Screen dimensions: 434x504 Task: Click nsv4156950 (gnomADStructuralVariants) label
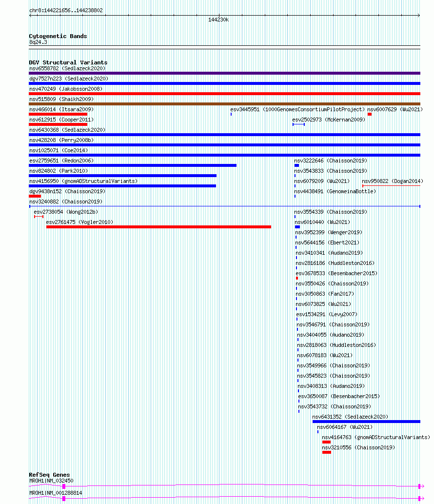pos(83,181)
